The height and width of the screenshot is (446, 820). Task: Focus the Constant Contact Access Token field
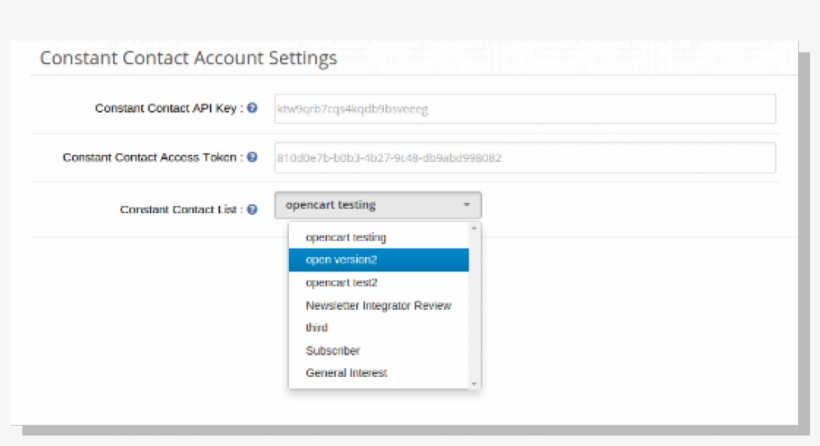click(525, 158)
